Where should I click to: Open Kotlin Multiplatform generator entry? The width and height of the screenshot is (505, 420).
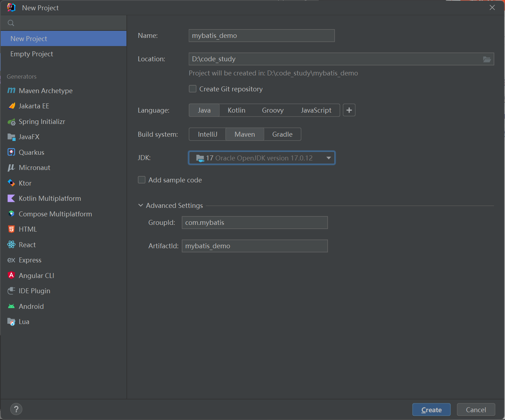pos(63,198)
